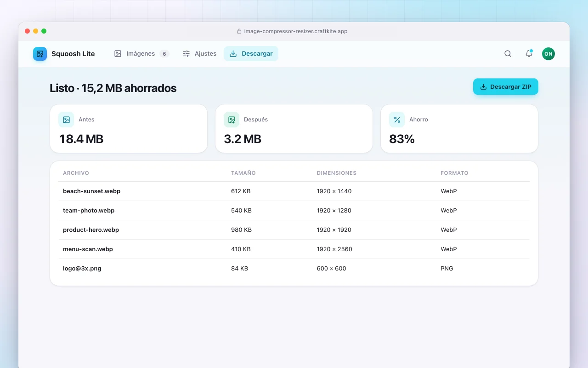Switch to the Imágenes tab

[x=141, y=54]
